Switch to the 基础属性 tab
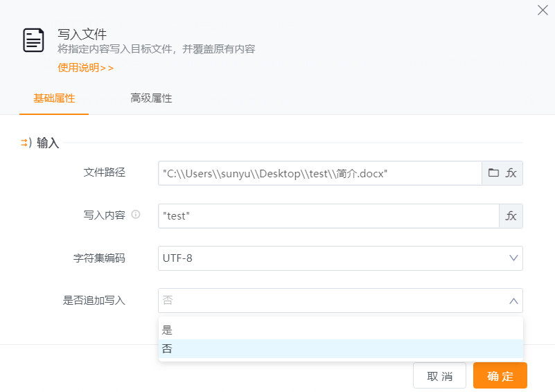 54,98
